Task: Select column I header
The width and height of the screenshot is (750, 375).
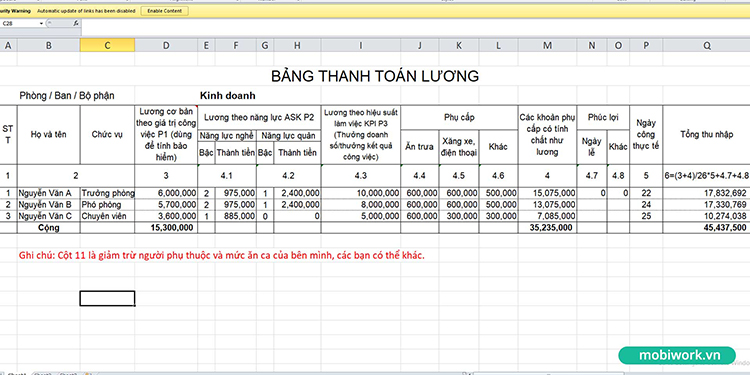Action: 361,45
